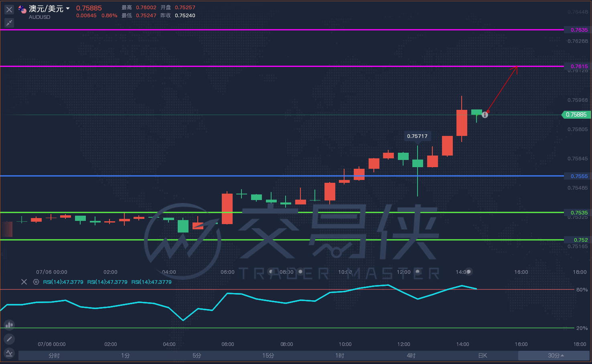Viewport: 592px width, 364px height.
Task: Click the info marker beside the current candle
Action: [485, 115]
